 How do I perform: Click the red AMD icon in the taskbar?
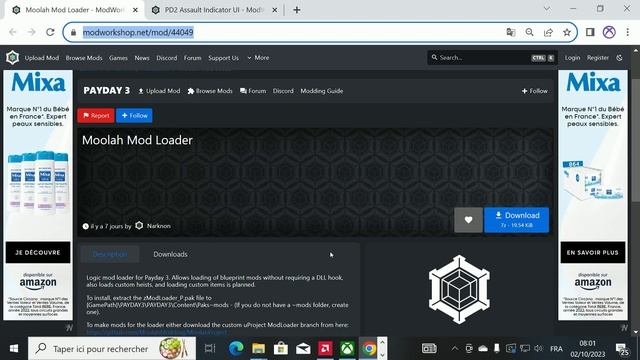click(x=325, y=349)
